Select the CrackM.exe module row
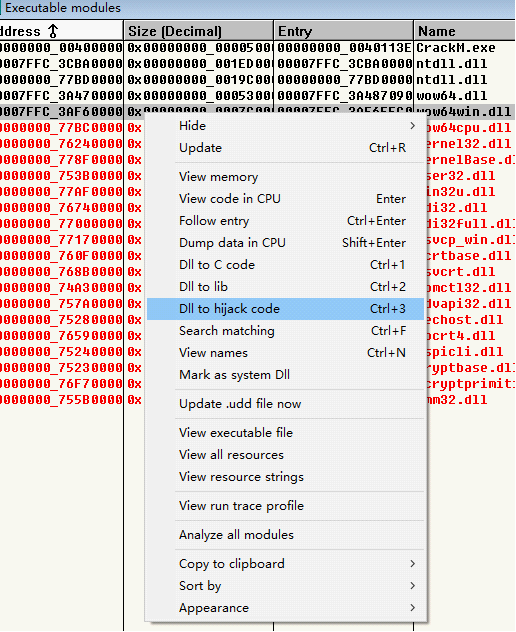 click(x=257, y=48)
